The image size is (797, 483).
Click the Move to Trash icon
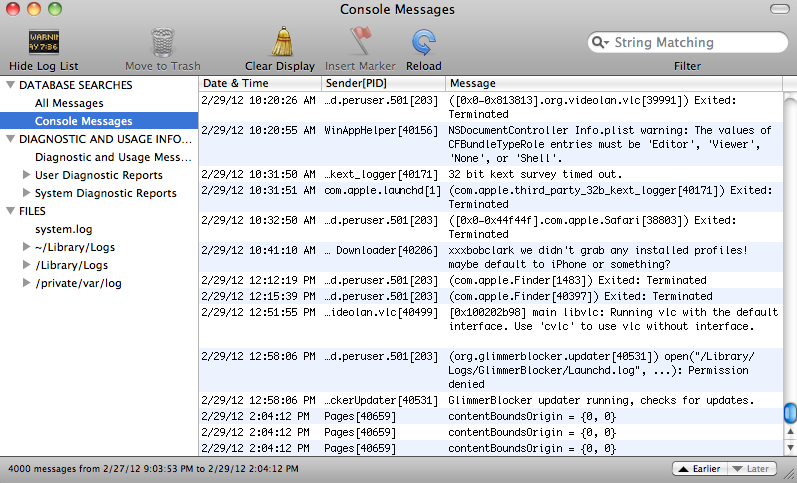tap(163, 42)
